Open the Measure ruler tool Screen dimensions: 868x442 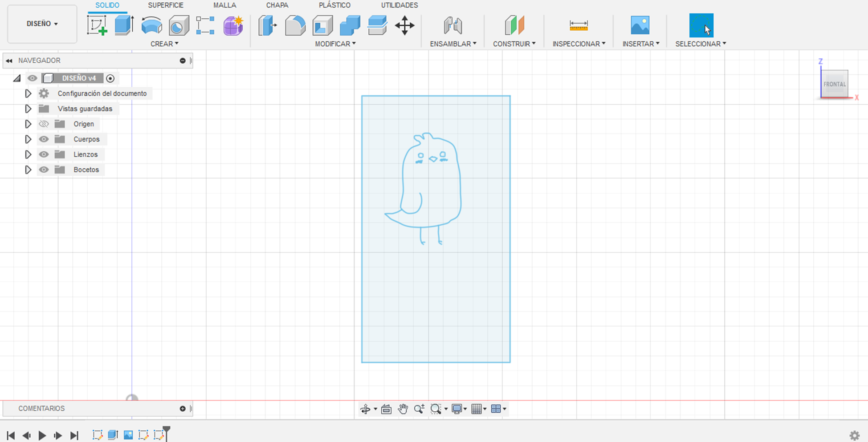(579, 25)
